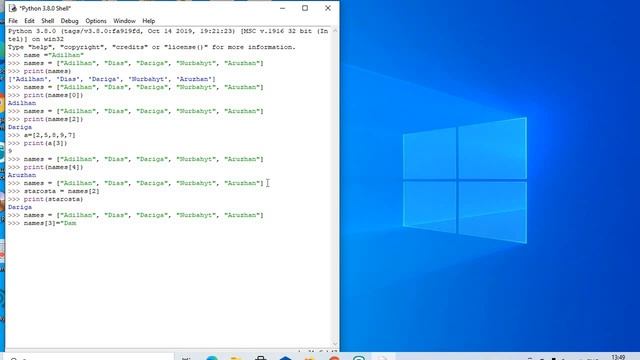The image size is (640, 360).
Task: Click the Python 3.8.0 Shell window title
Action: (x=45, y=8)
